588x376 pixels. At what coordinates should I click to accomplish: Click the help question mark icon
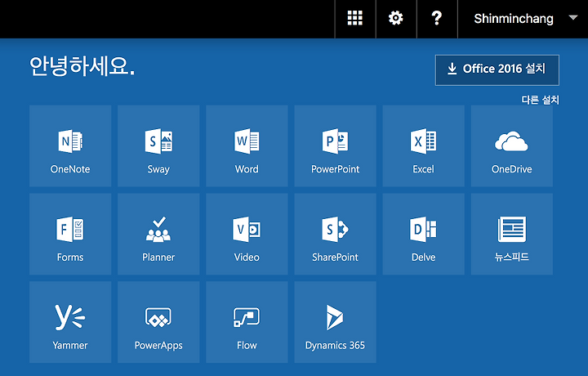coord(437,18)
